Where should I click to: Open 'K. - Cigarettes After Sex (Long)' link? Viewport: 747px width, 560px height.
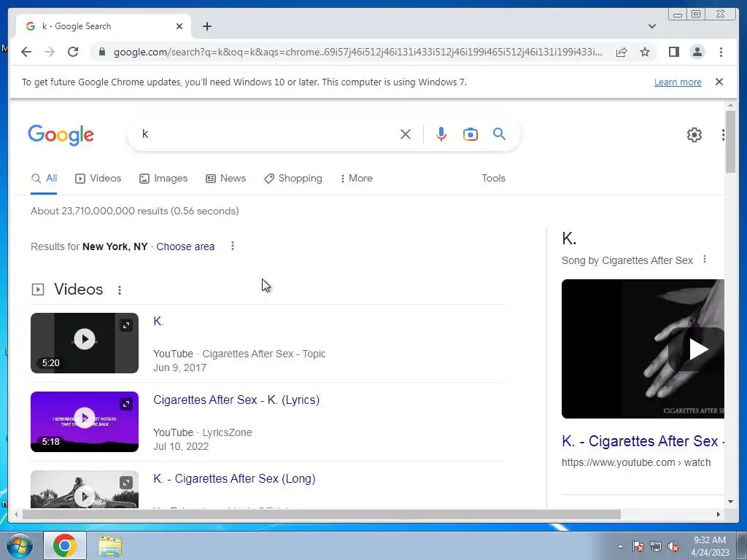234,478
